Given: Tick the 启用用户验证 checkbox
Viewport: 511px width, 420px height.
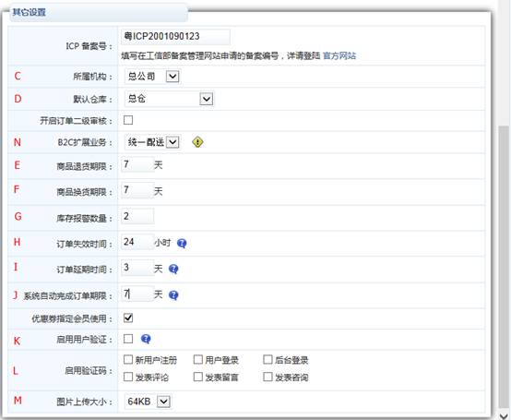Looking at the screenshot, I should click(128, 339).
